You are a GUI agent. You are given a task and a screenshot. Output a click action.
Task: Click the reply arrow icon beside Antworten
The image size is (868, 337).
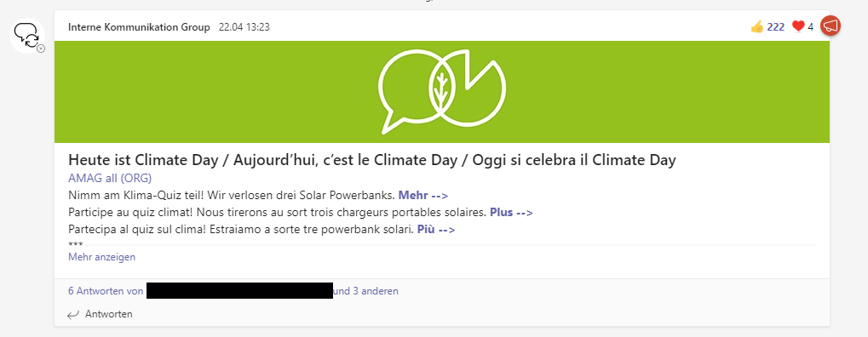tap(73, 315)
